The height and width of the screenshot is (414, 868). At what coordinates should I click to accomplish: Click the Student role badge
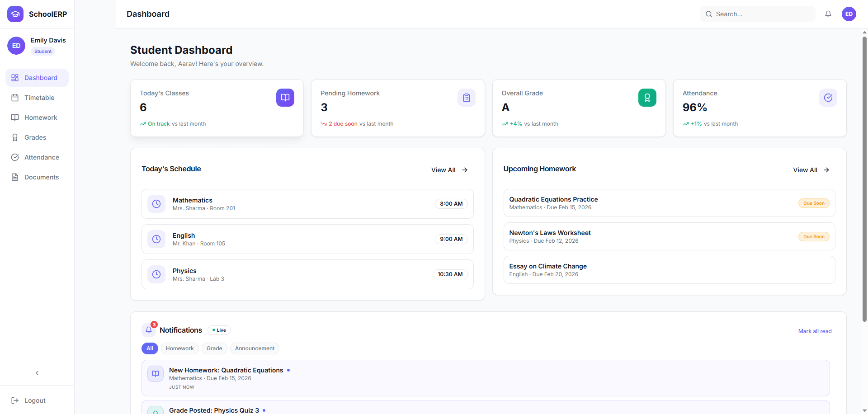point(43,52)
